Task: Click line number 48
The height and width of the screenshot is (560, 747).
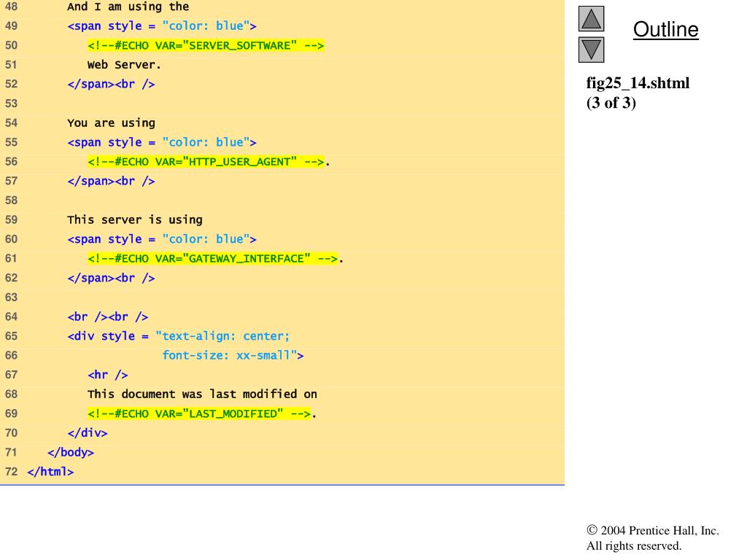Action: 11,7
